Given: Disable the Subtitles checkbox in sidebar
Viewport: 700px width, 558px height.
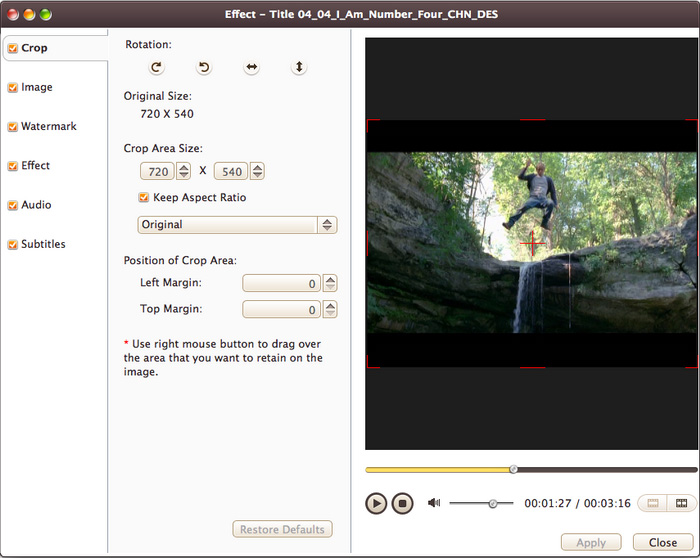Looking at the screenshot, I should 12,245.
